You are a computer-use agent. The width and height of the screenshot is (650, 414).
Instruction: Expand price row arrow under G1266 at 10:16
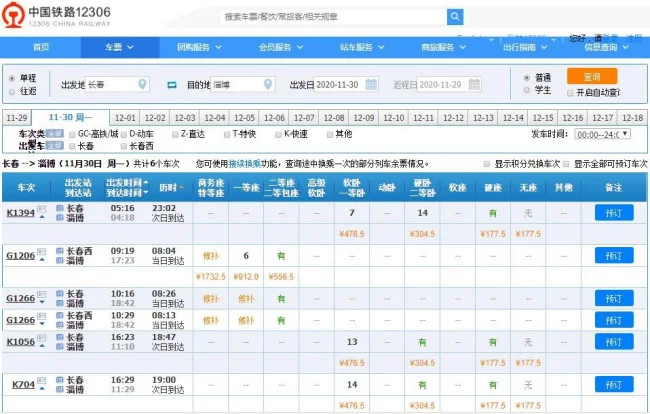pyautogui.click(x=42, y=303)
